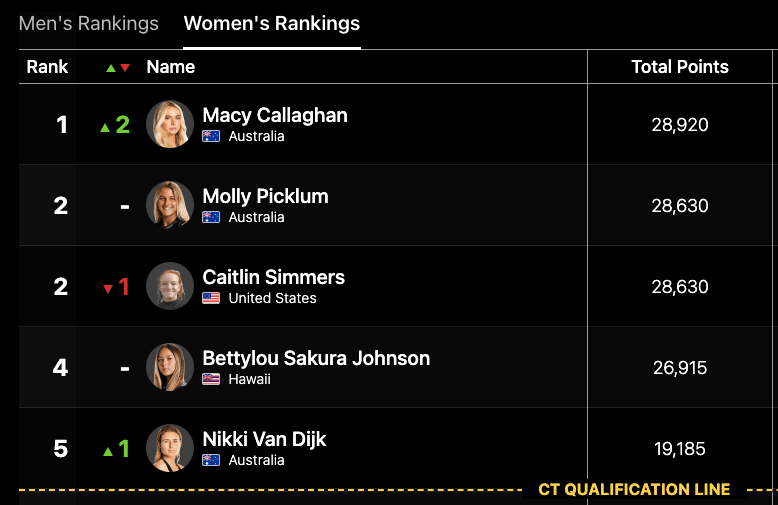Open Macy Callaghan's name link
778x505 pixels.
(x=275, y=115)
